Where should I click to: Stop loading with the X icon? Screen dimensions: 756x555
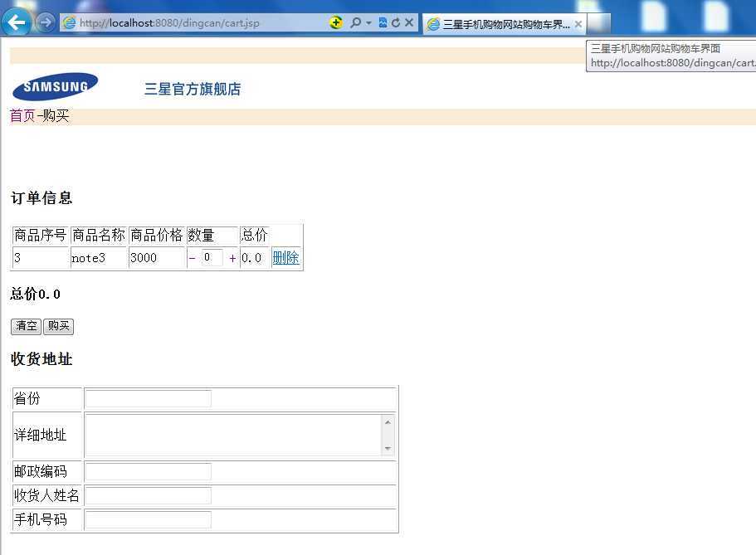[x=409, y=22]
